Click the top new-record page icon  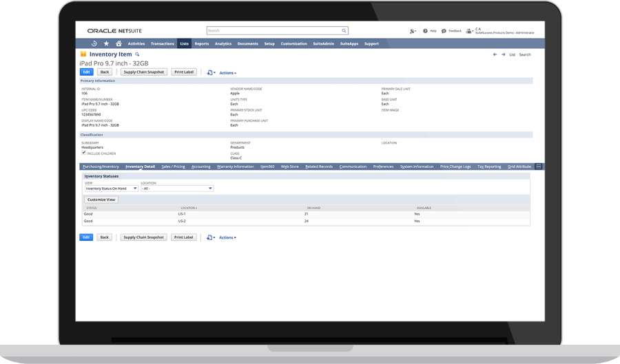(211, 73)
